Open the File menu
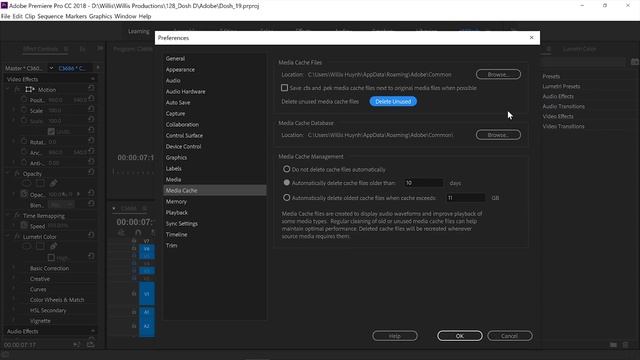 (x=5, y=16)
